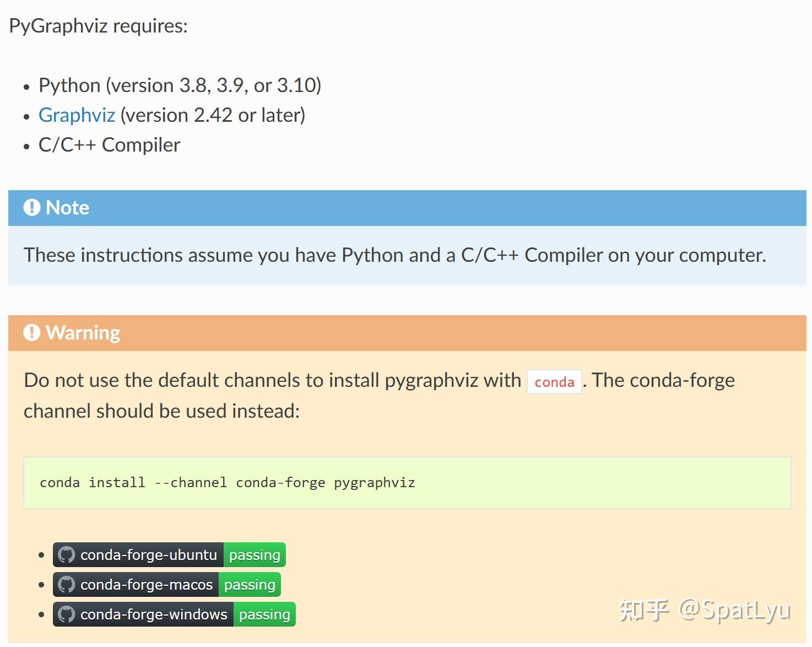Click the 'PyGraphviz requires:' text
The height and width of the screenshot is (647, 812).
99,26
